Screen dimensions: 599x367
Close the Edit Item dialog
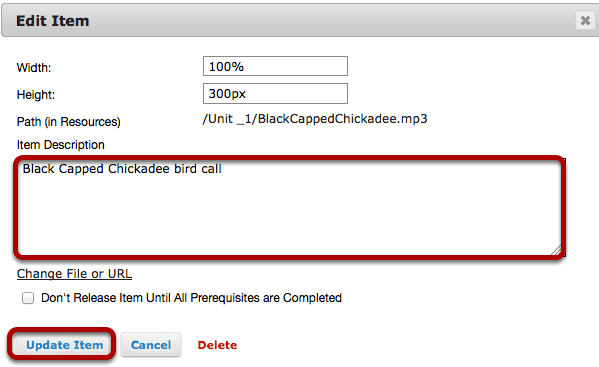click(585, 20)
